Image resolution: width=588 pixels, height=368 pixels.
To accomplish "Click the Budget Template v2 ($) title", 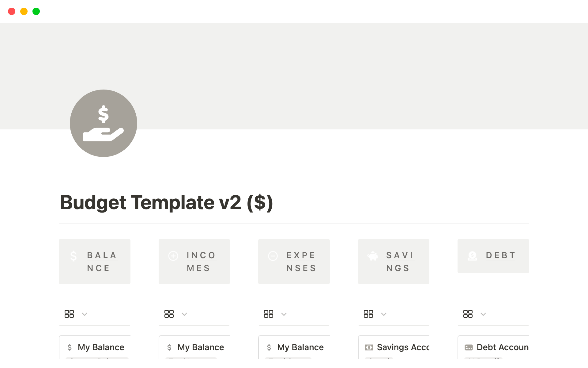I will (167, 202).
